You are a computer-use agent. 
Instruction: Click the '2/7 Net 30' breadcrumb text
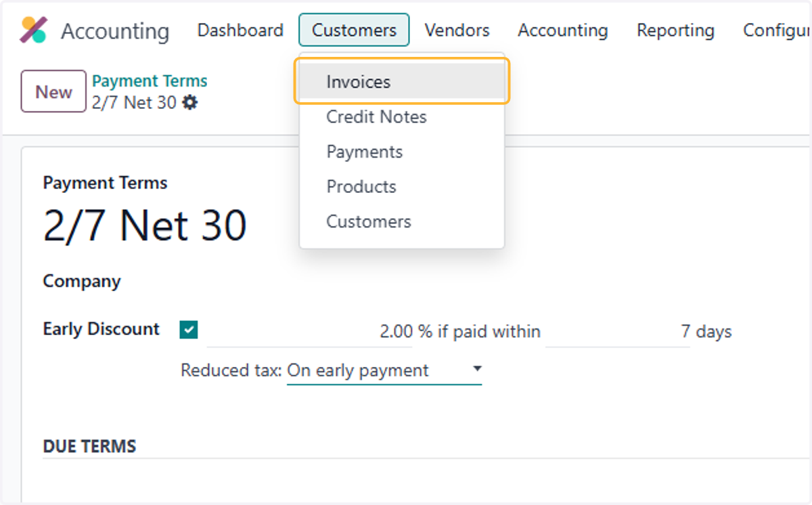[x=134, y=103]
